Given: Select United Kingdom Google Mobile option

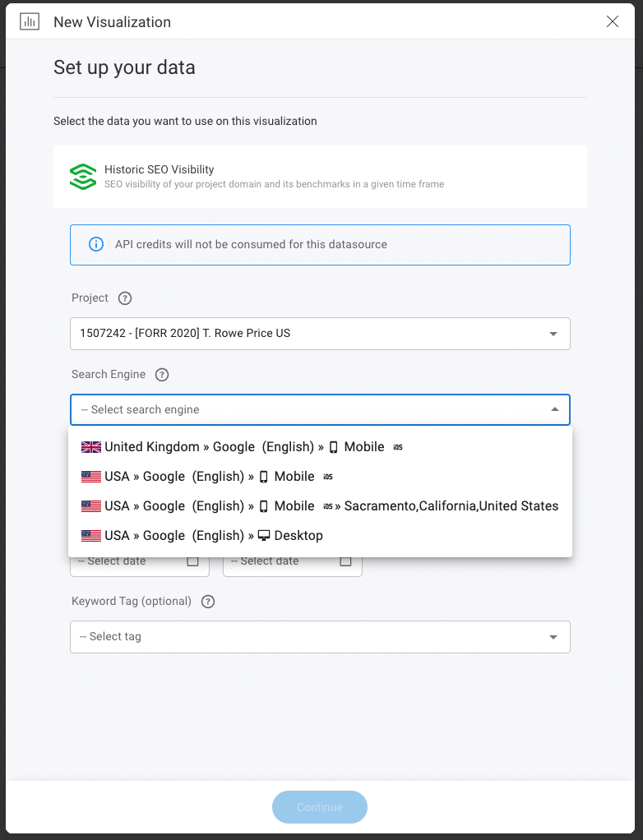Looking at the screenshot, I should [321, 447].
